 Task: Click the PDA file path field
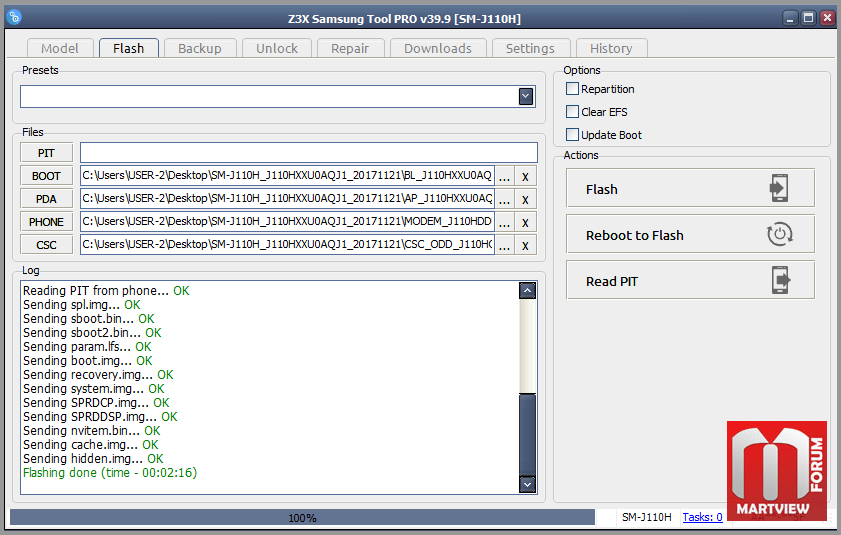(x=287, y=199)
